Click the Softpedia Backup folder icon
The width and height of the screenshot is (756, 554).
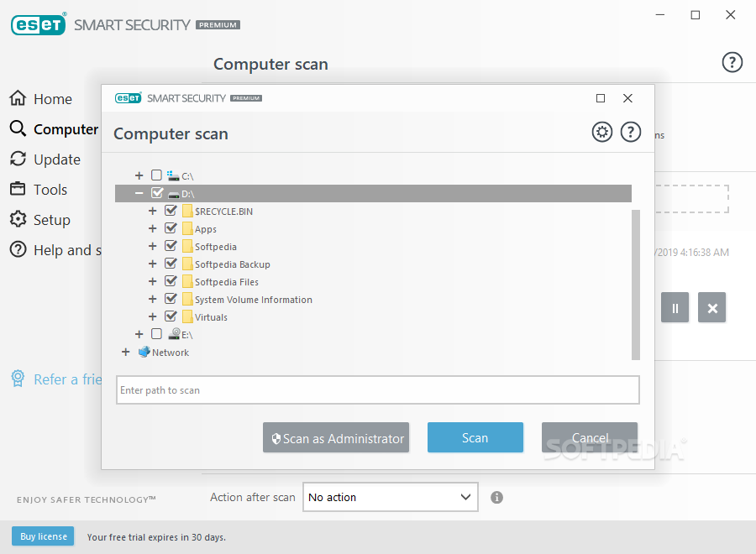click(187, 264)
